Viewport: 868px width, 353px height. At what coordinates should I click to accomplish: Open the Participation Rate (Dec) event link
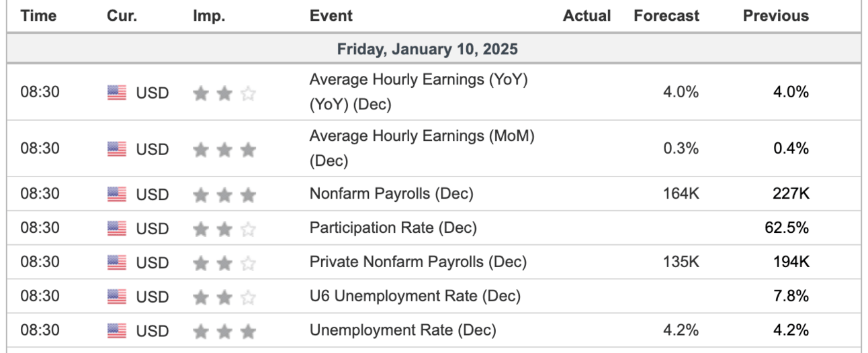(393, 228)
